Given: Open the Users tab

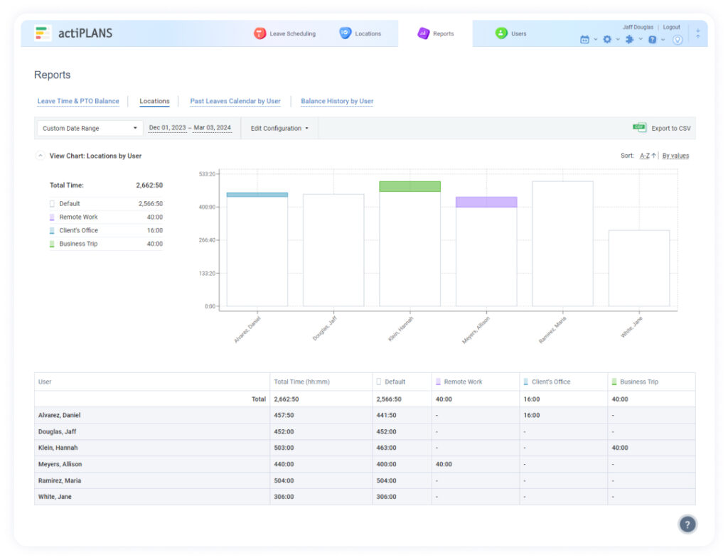Looking at the screenshot, I should coord(511,33).
